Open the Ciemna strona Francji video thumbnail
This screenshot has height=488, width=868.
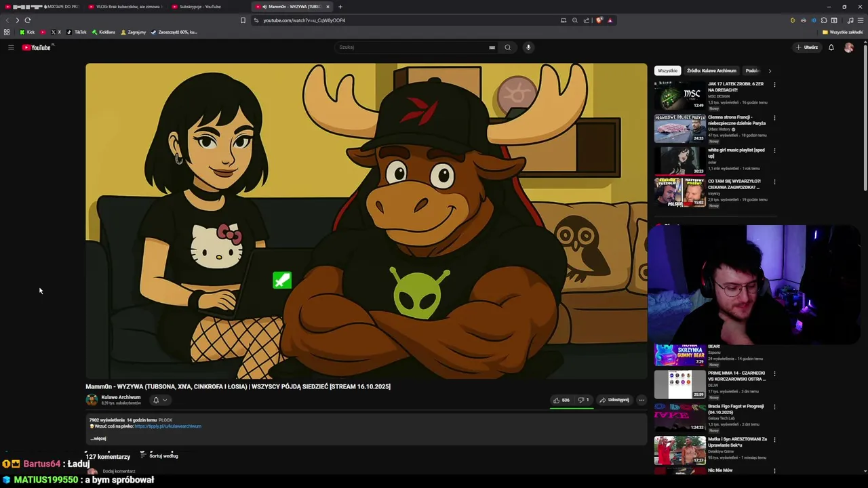[679, 129]
